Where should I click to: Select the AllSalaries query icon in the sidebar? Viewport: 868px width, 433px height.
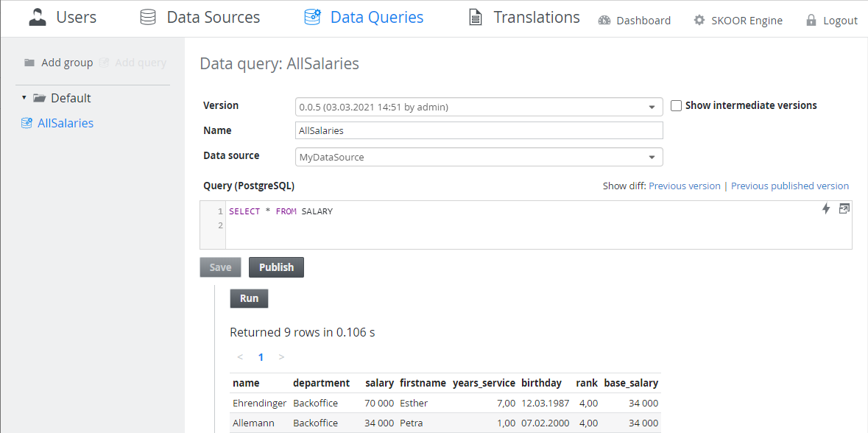(27, 123)
